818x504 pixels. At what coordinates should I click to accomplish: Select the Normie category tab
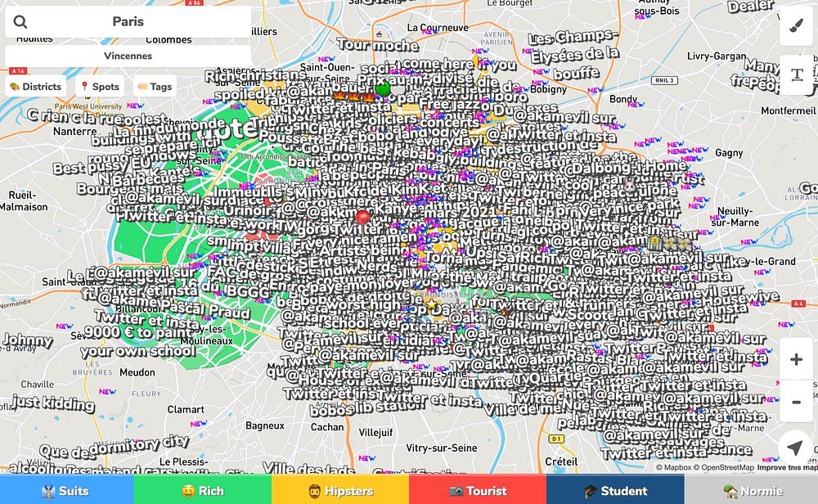click(x=751, y=491)
